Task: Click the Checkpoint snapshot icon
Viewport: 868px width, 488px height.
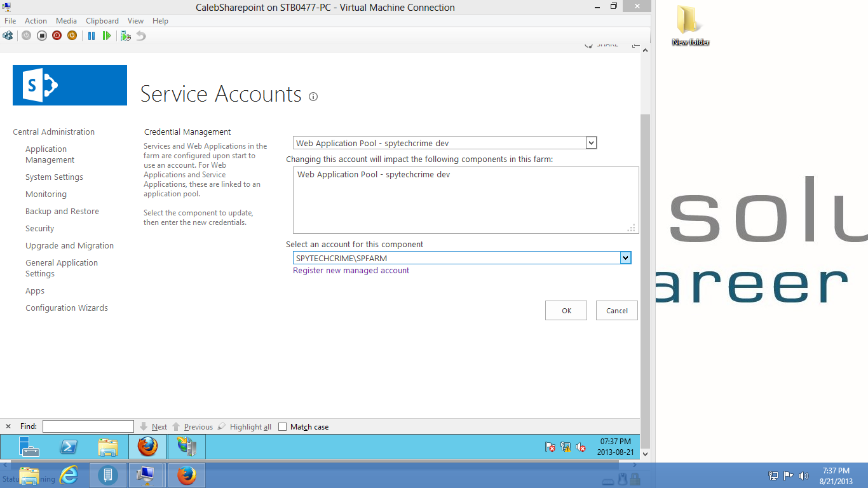Action: (126, 36)
